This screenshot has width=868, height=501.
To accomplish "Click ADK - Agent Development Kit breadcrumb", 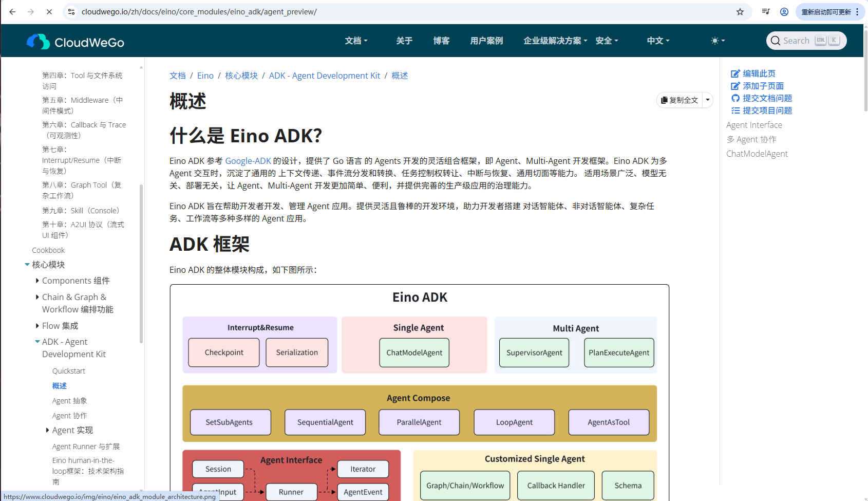I will (x=325, y=76).
